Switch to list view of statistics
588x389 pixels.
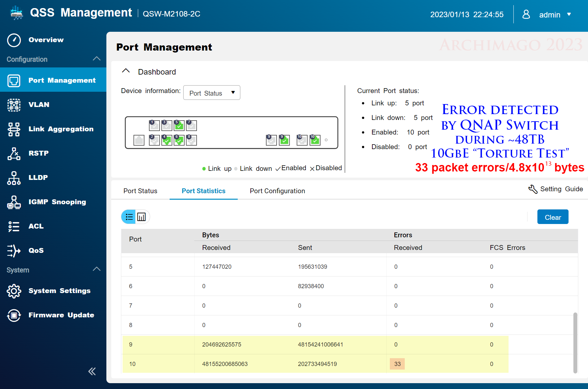click(x=129, y=217)
